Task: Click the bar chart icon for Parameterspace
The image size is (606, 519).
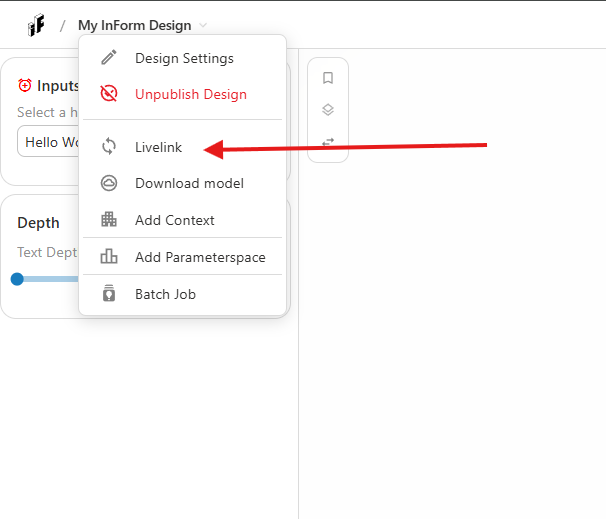Action: click(110, 257)
